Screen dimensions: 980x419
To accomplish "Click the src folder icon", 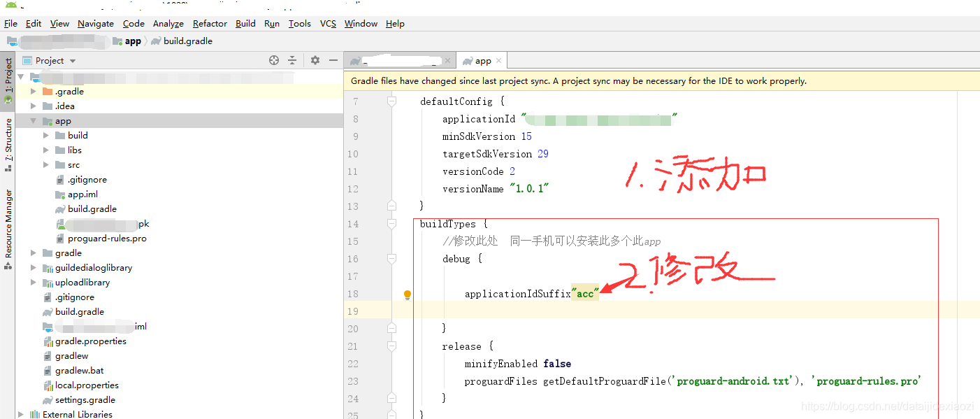I will tap(60, 165).
